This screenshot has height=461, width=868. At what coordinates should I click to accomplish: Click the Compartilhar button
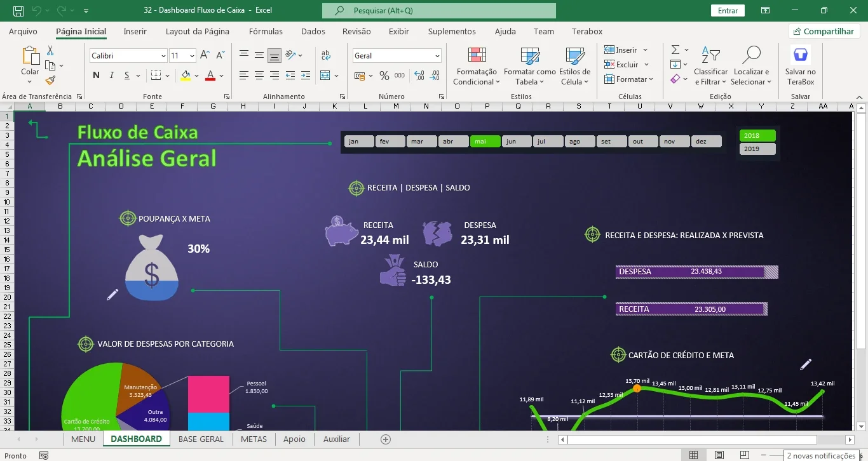824,32
